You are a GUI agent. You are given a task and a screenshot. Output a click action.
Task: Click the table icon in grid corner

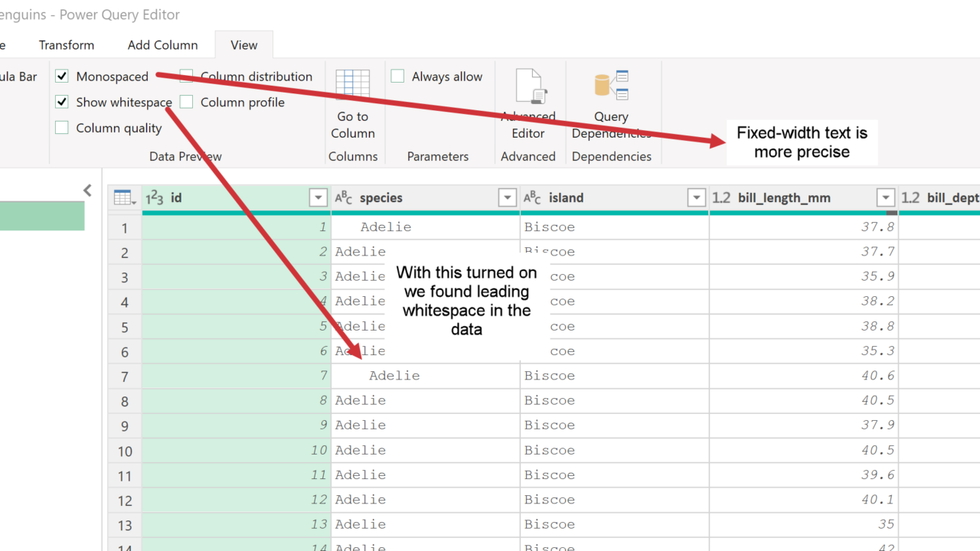124,198
